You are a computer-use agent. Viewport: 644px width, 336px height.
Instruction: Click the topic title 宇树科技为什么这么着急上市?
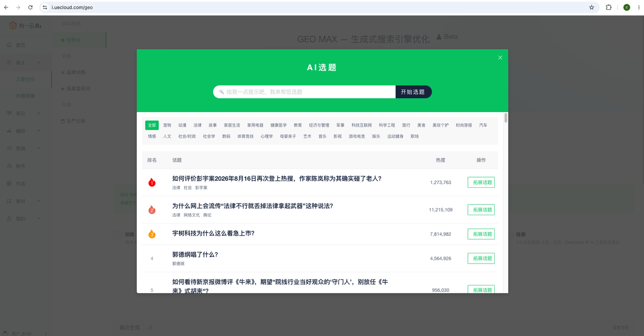click(213, 233)
